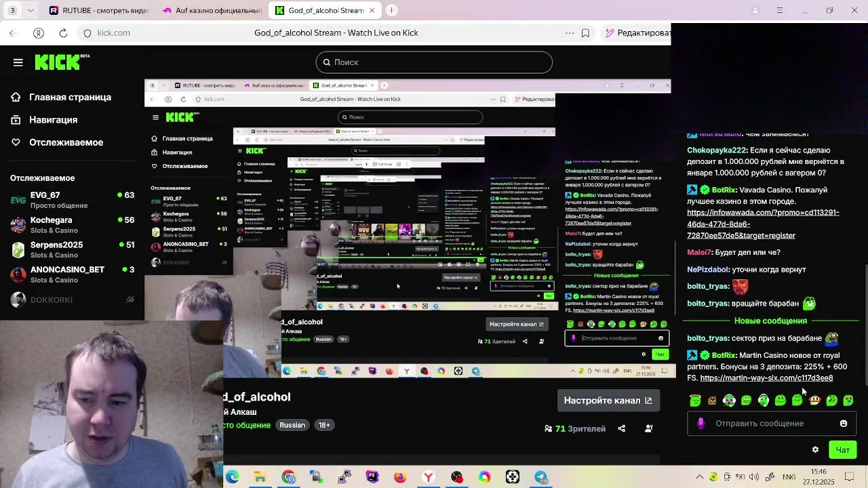
Task: Open Yandex Browser from the taskbar
Action: click(x=429, y=477)
